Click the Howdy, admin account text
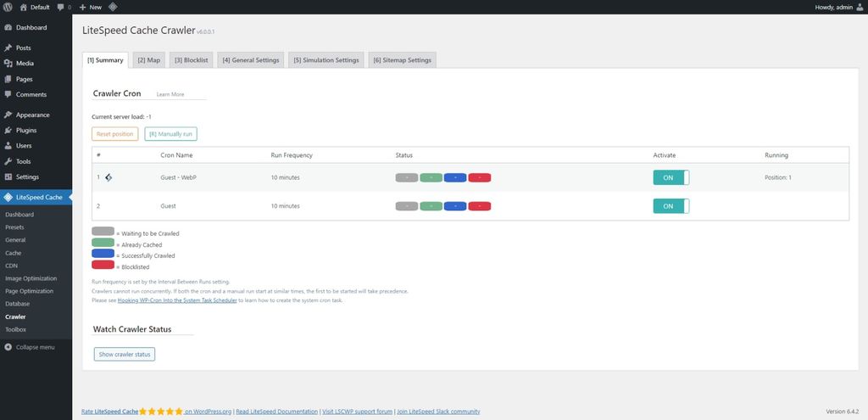 click(x=834, y=7)
